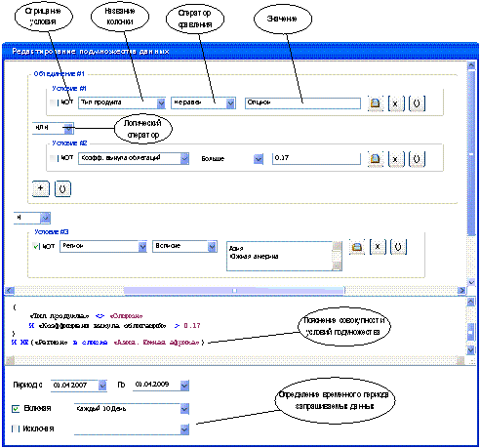Enable NOT checkbox in condition #1

point(53,102)
